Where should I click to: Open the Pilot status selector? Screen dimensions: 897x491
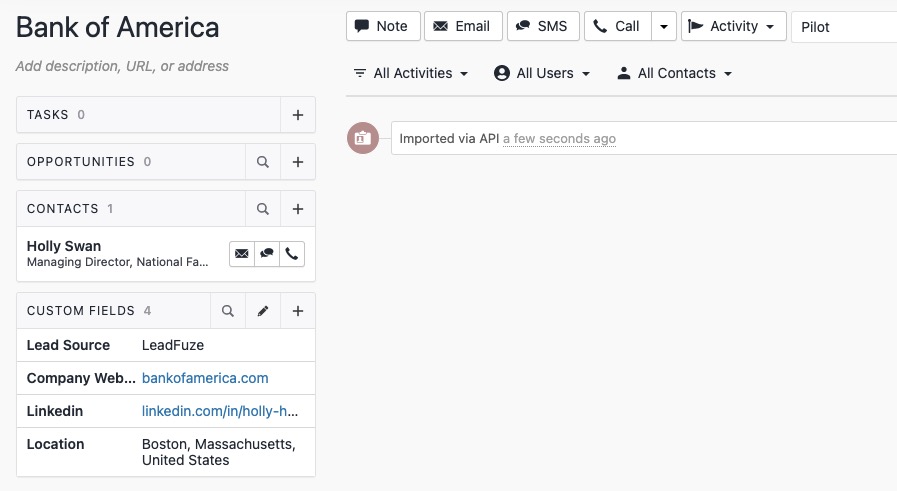point(844,27)
